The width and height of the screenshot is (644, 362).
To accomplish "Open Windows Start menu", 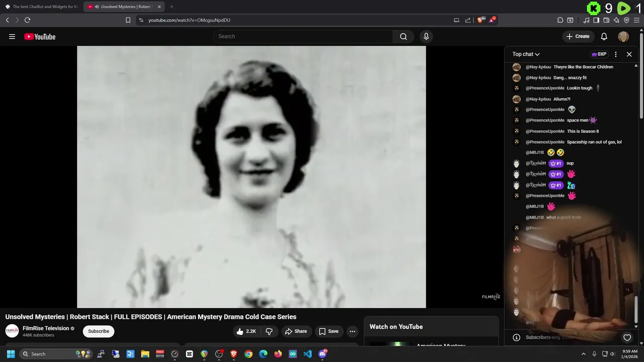I will coord(11,354).
